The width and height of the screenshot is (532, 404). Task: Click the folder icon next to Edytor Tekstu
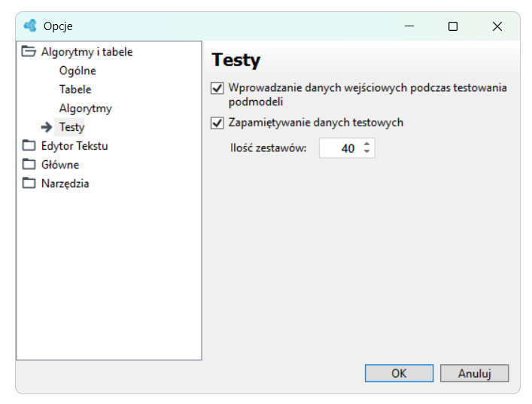[29, 145]
